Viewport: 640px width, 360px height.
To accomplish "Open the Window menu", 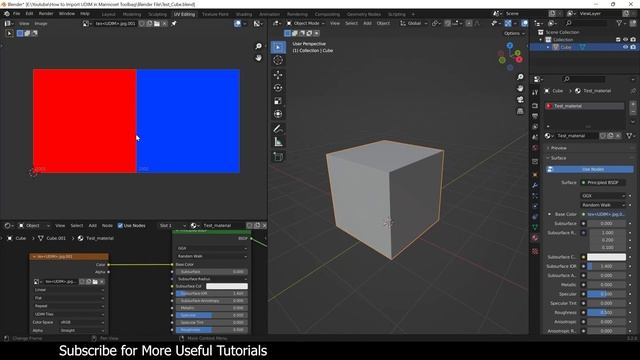I will tap(67, 14).
